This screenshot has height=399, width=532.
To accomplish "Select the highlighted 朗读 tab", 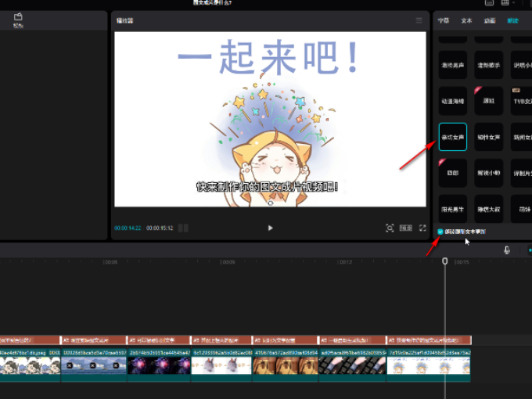I will tap(512, 20).
